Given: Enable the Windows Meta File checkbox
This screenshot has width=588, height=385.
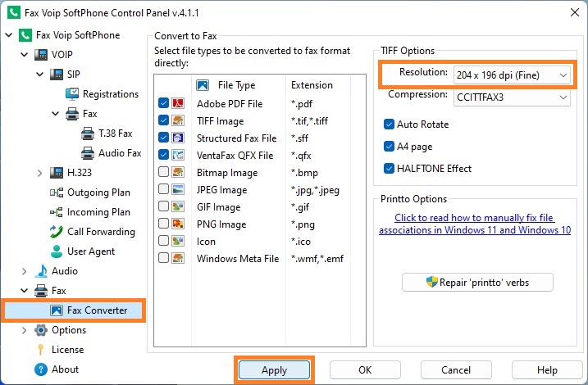Looking at the screenshot, I should [x=163, y=258].
